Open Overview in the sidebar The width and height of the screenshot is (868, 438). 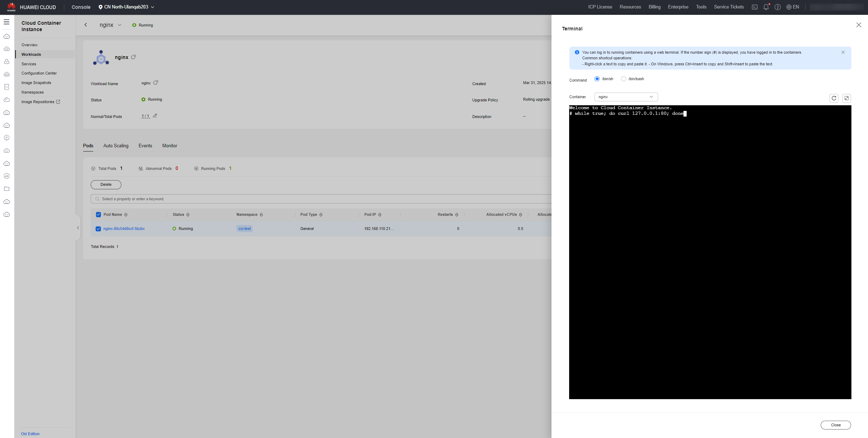(30, 45)
